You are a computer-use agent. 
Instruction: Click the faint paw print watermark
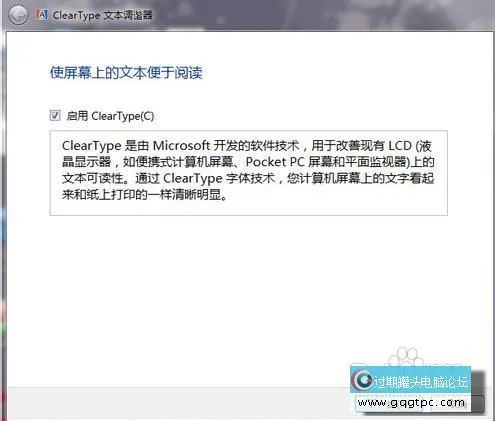(x=404, y=357)
